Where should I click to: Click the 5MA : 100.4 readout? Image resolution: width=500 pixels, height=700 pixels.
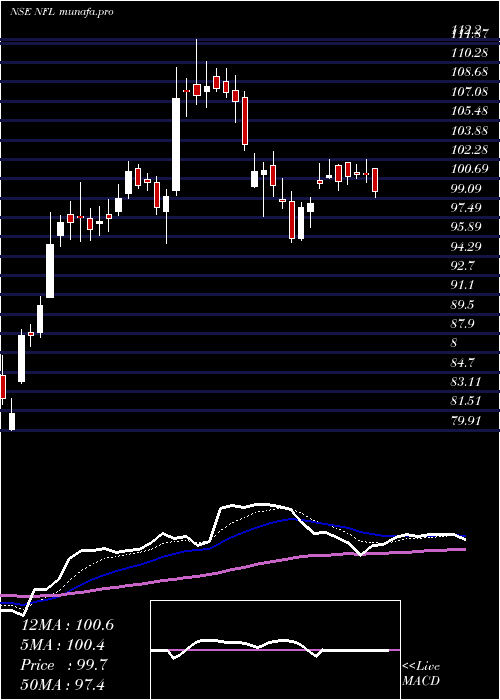pyautogui.click(x=63, y=645)
